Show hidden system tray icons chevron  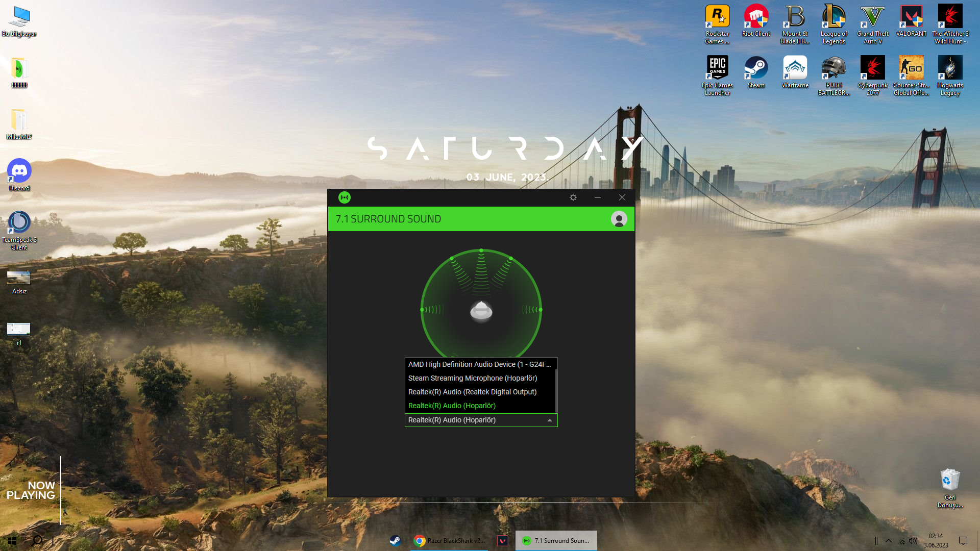pos(889,541)
